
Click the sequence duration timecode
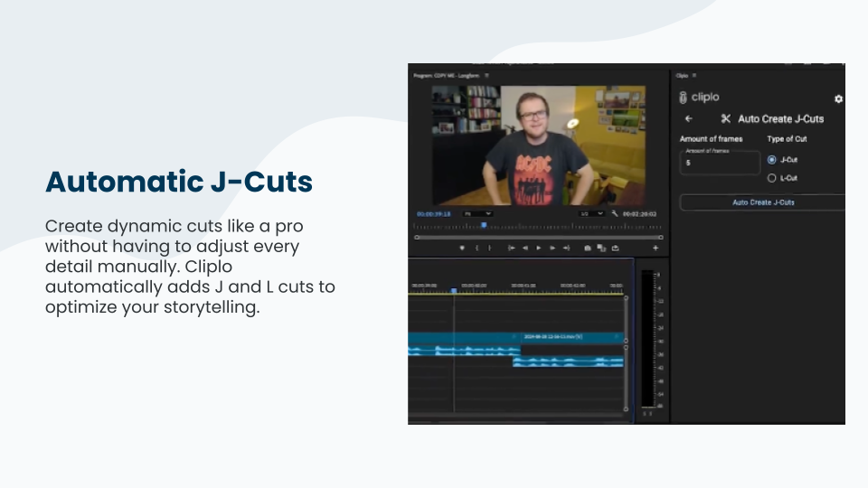click(x=639, y=214)
